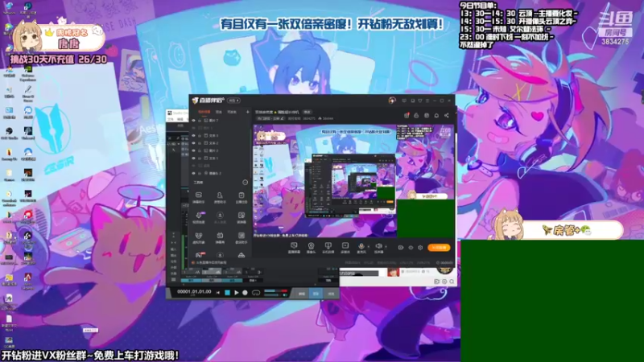644x362 pixels.
Task: Click the red avatar thumbnail in the bottom window
Action: (393, 272)
